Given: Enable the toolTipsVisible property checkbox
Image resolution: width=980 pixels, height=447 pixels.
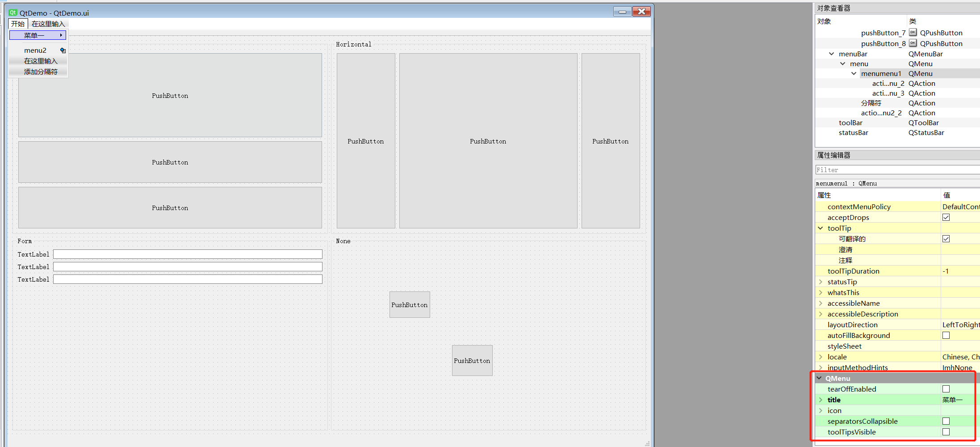Looking at the screenshot, I should click(x=946, y=432).
